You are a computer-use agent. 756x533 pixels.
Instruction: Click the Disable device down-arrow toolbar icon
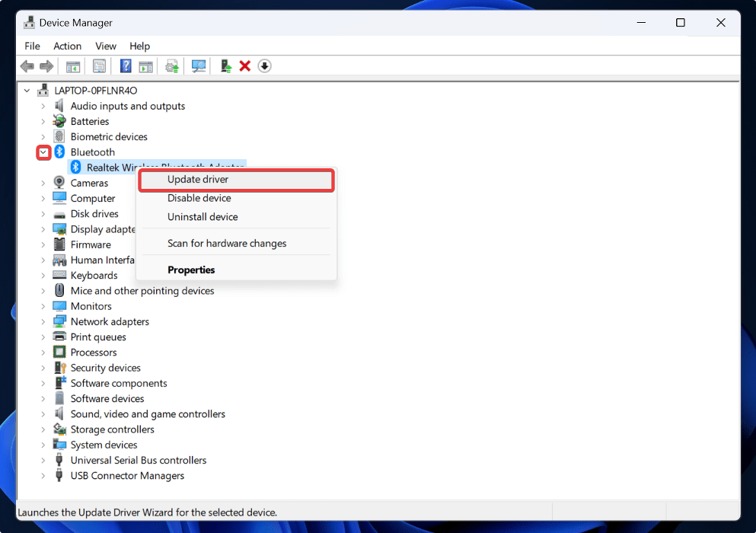click(264, 65)
